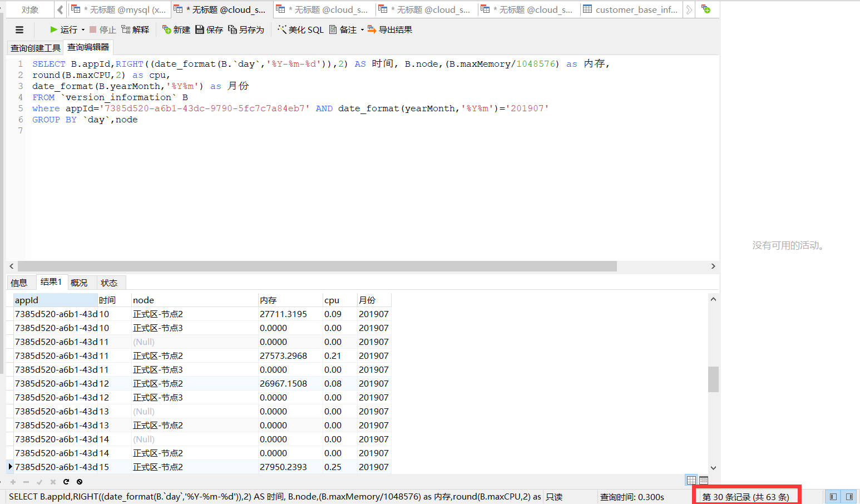Export results with 导出结果
This screenshot has width=860, height=504.
click(x=390, y=29)
